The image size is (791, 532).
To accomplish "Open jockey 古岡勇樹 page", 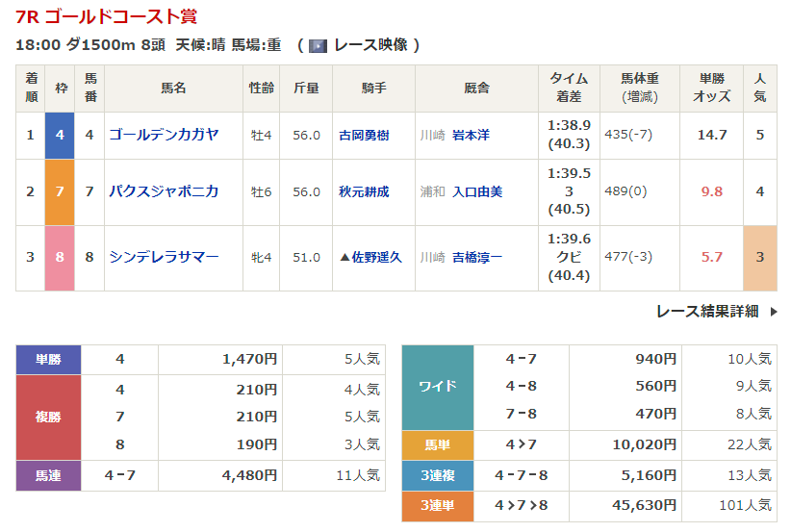I will 364,136.
